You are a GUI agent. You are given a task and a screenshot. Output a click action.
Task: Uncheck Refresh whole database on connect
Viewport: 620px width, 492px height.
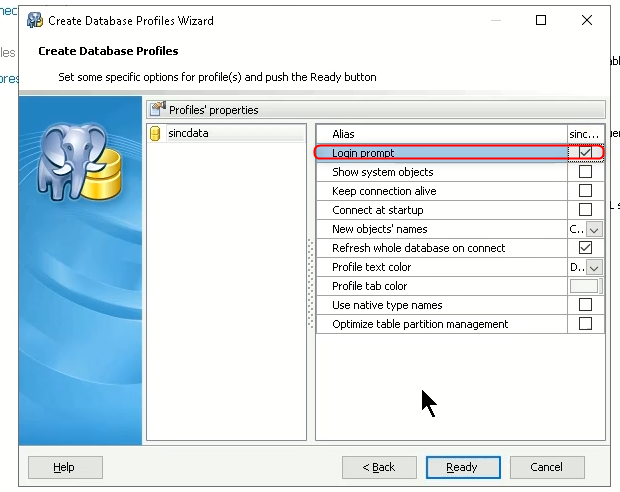585,248
